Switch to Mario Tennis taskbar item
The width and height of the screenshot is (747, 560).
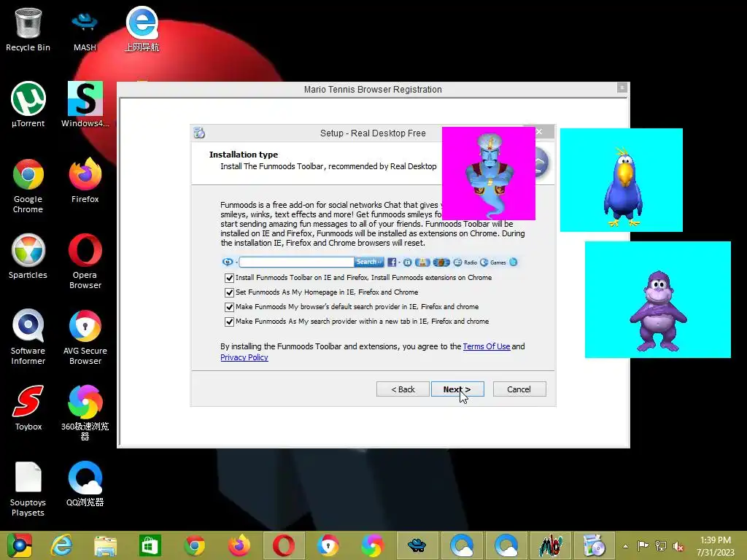tap(550, 545)
